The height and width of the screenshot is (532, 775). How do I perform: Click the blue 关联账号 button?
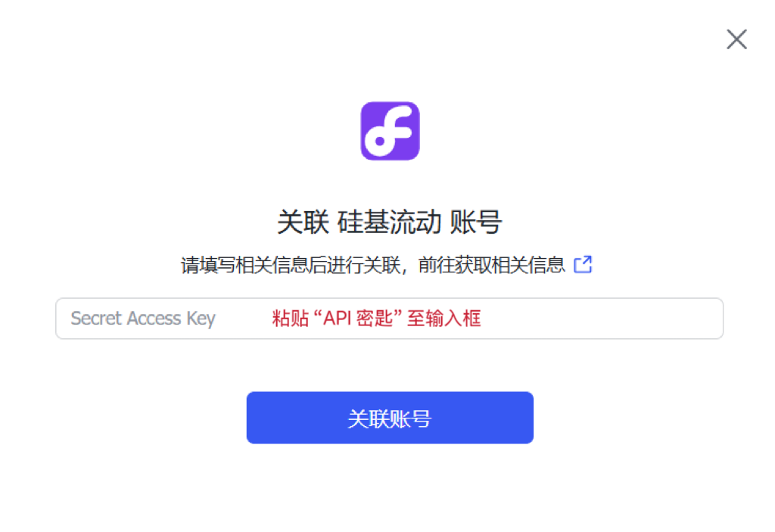point(390,418)
